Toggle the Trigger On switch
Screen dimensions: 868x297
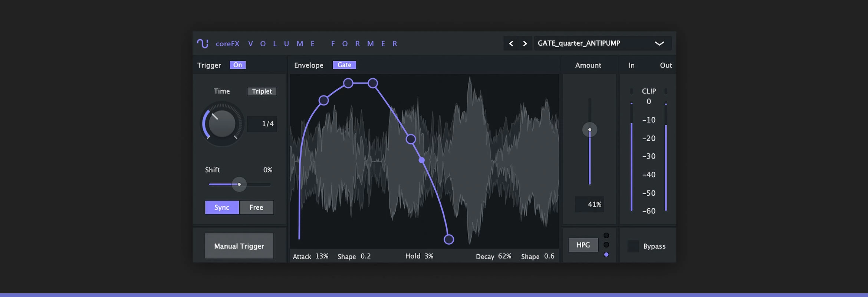[237, 65]
